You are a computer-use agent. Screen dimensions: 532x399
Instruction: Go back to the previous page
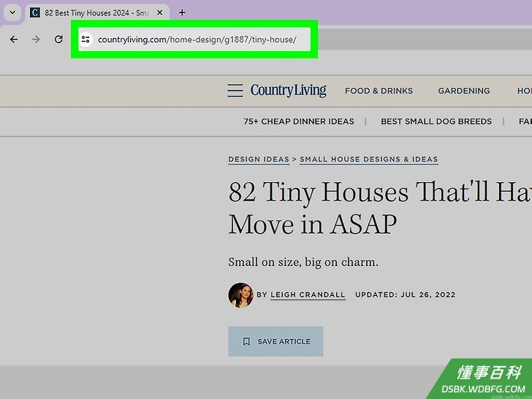click(x=14, y=39)
